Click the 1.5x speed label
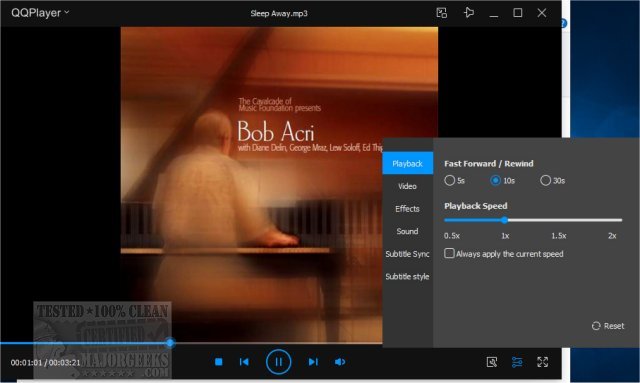The height and width of the screenshot is (383, 640). point(558,236)
